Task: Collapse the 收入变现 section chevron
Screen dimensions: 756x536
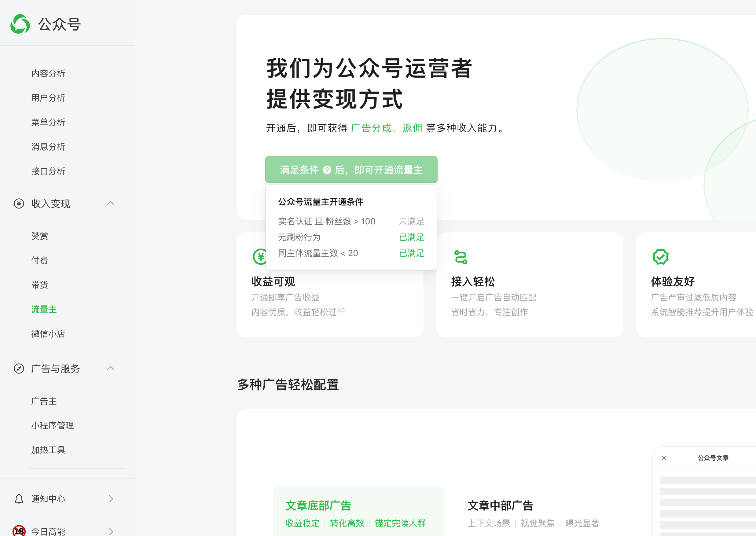Action: coord(111,203)
